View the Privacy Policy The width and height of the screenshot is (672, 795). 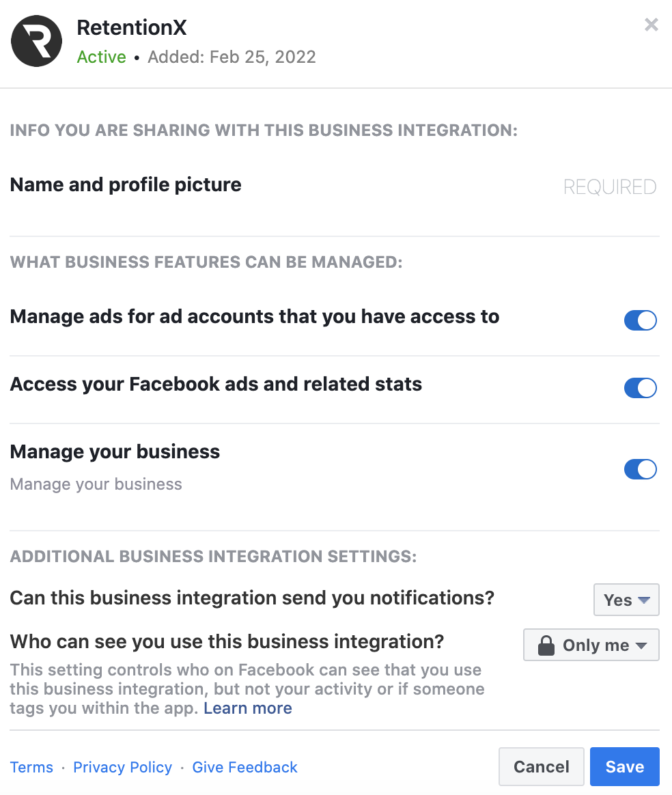(x=122, y=767)
